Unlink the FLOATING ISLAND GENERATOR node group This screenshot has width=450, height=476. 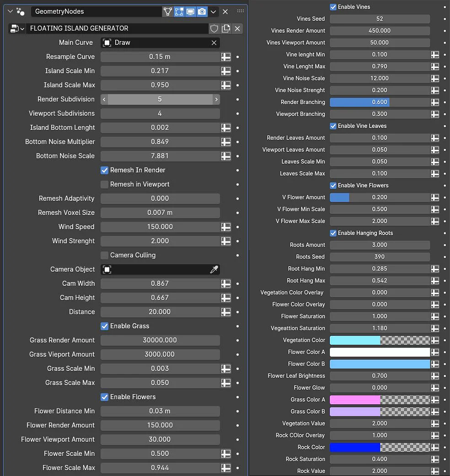[237, 28]
